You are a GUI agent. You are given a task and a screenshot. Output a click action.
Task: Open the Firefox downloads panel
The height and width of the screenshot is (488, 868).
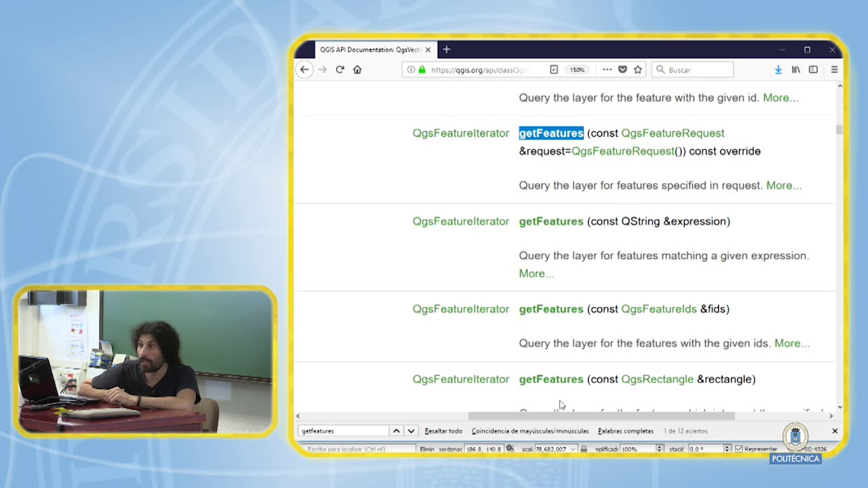point(778,70)
